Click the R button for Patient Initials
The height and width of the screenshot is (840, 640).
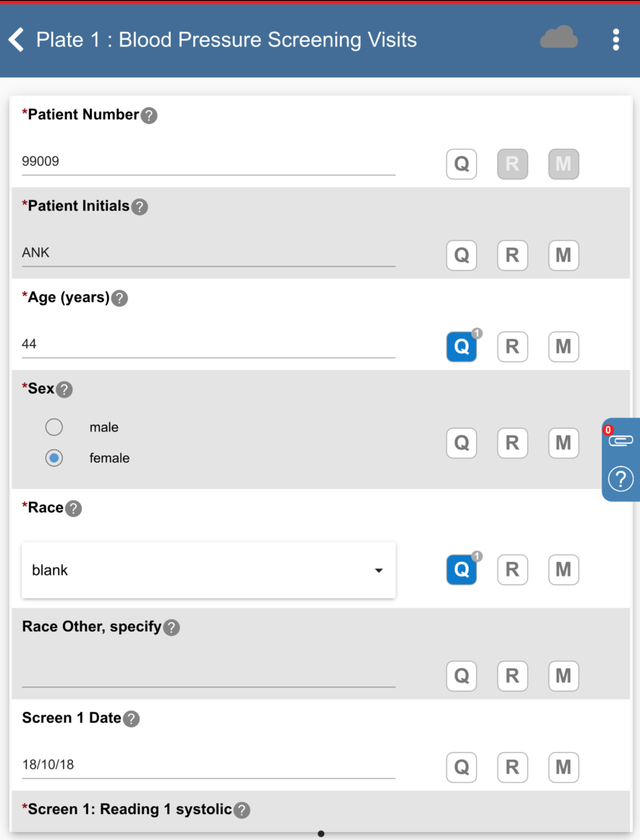coord(512,256)
